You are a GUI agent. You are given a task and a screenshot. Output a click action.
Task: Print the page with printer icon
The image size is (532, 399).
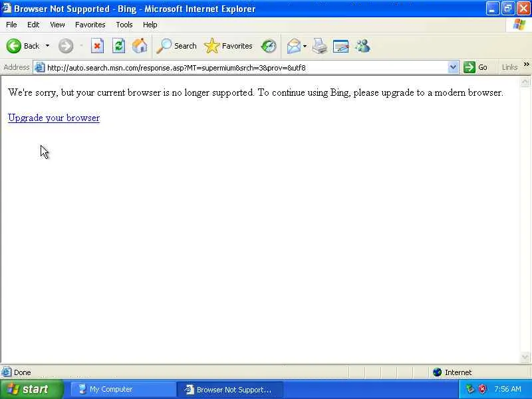pos(319,46)
